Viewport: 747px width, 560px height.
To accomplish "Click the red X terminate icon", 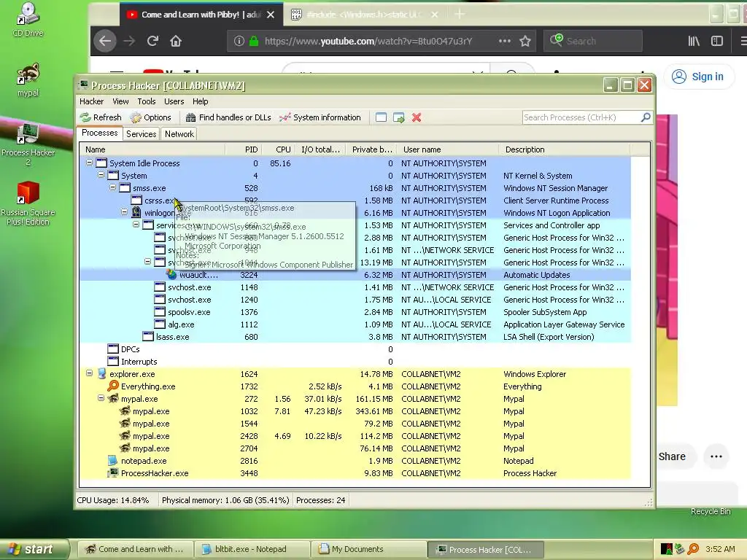I will (417, 117).
